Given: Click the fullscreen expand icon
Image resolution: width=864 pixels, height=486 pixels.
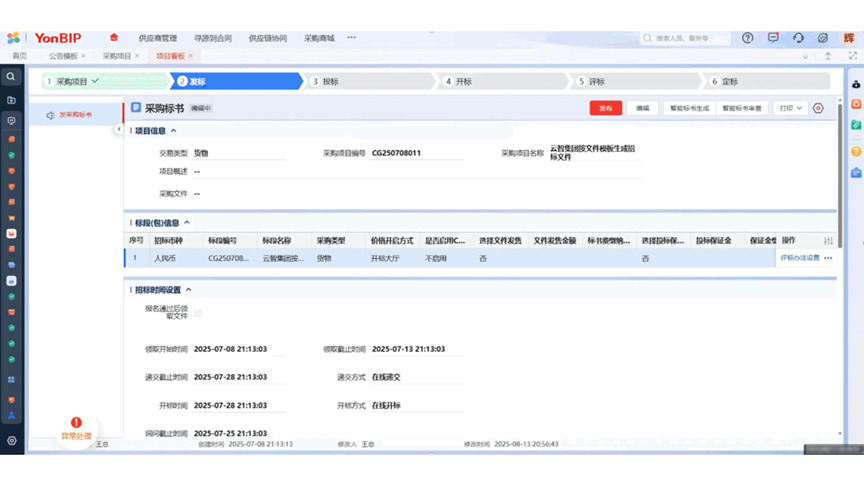Looking at the screenshot, I should coord(853,56).
